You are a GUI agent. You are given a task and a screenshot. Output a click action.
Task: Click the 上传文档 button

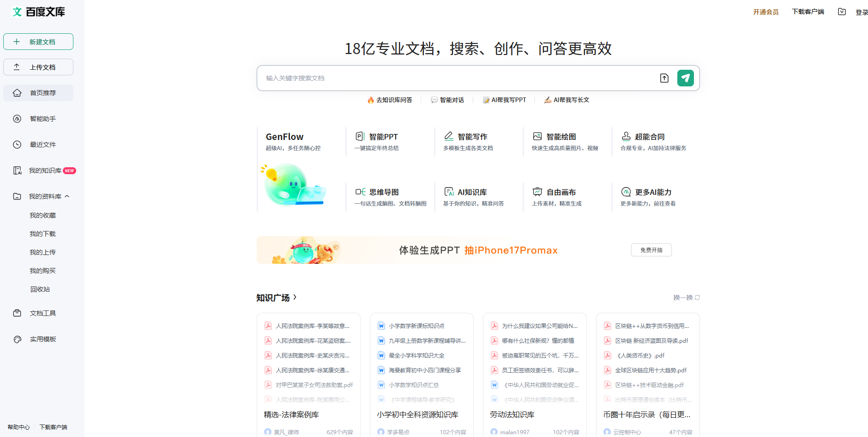pyautogui.click(x=38, y=67)
